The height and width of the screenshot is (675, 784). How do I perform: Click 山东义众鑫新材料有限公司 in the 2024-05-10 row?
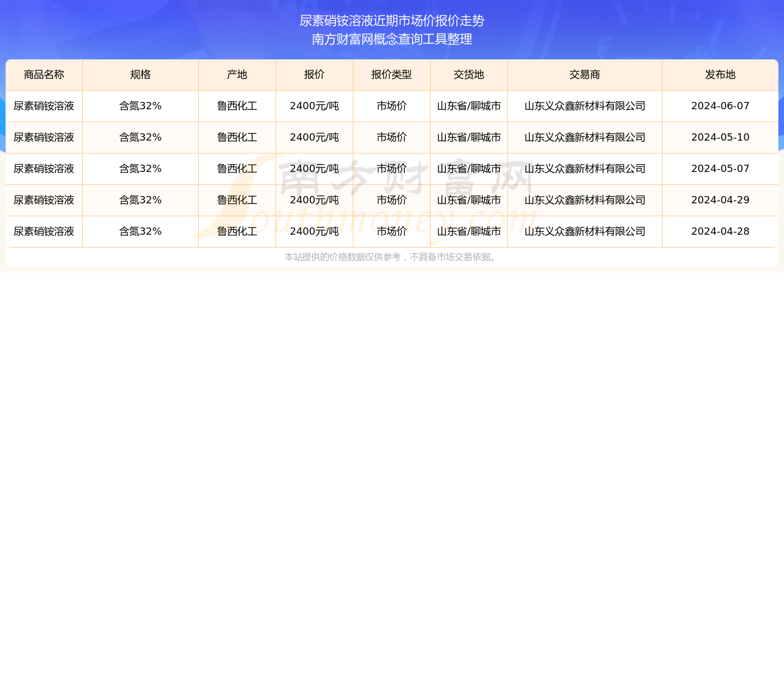click(x=585, y=137)
